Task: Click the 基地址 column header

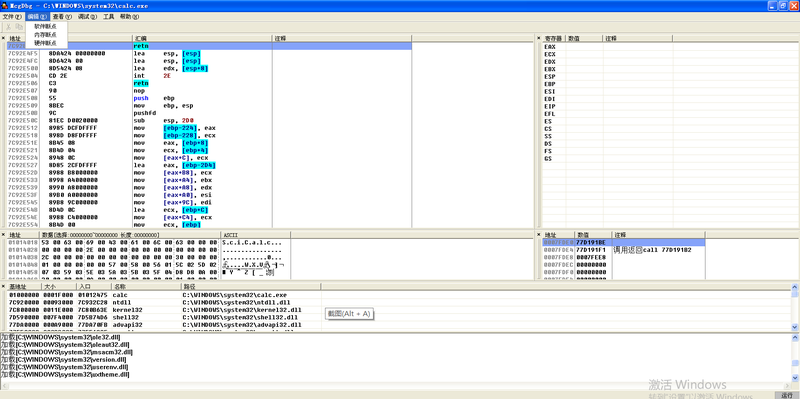Action: pyautogui.click(x=24, y=287)
